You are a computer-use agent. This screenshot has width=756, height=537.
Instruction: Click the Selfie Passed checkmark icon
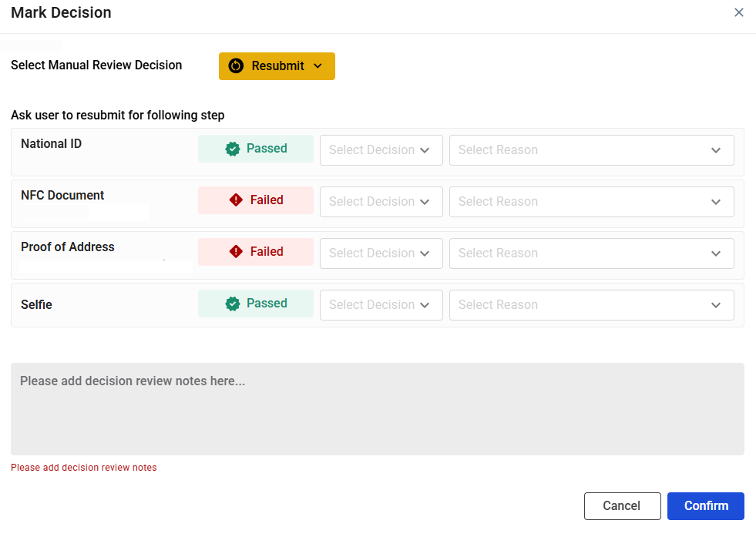(233, 304)
